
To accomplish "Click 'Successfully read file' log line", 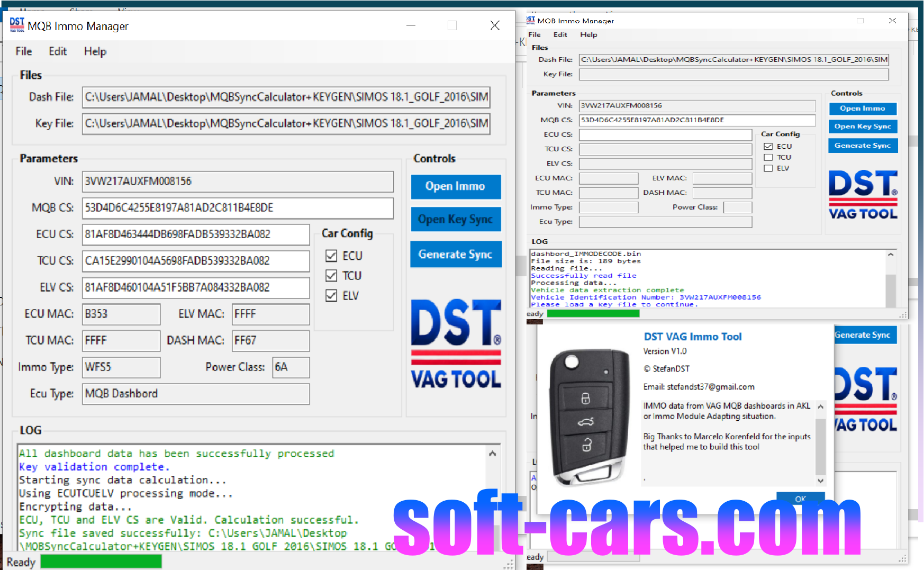I will tap(584, 276).
